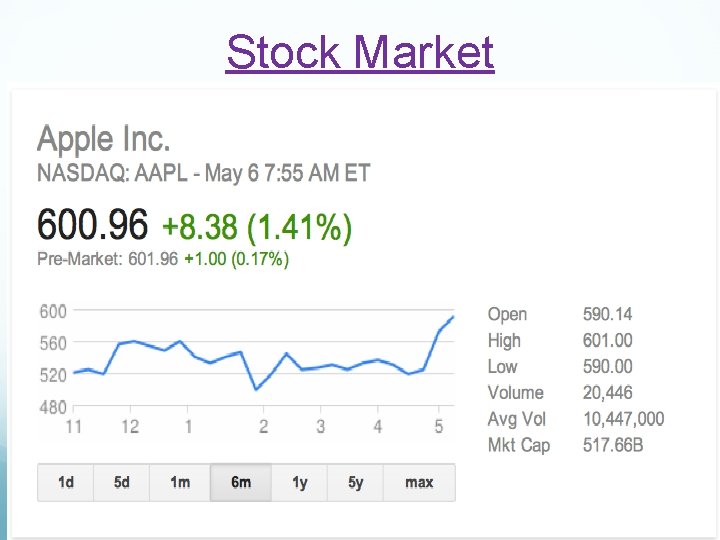
Task: Click the Mkt Cap value 517.66B
Action: click(611, 445)
